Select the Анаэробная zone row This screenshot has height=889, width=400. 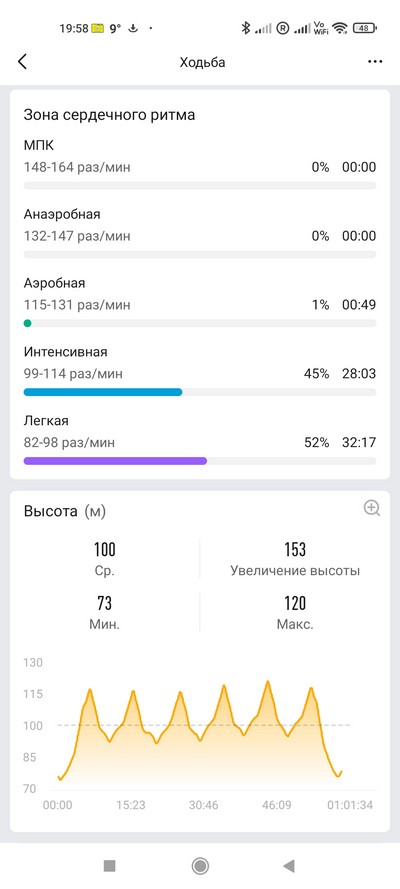coord(199,233)
